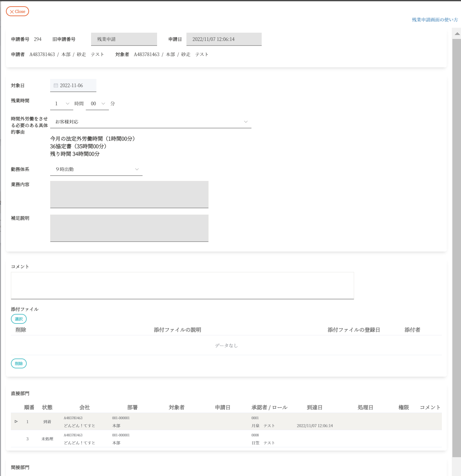The height and width of the screenshot is (476, 461).
Task: Click the 旧申請番号 field showing 残業申請
Action: pos(124,39)
